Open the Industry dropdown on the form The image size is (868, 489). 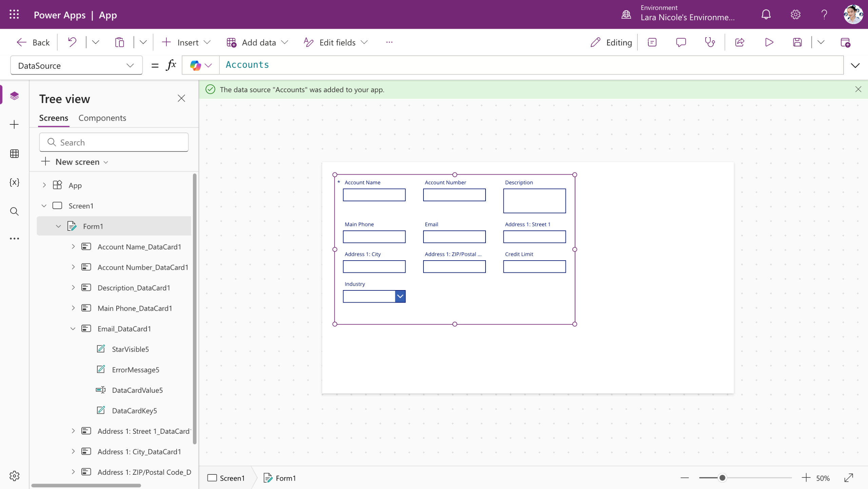click(x=400, y=297)
